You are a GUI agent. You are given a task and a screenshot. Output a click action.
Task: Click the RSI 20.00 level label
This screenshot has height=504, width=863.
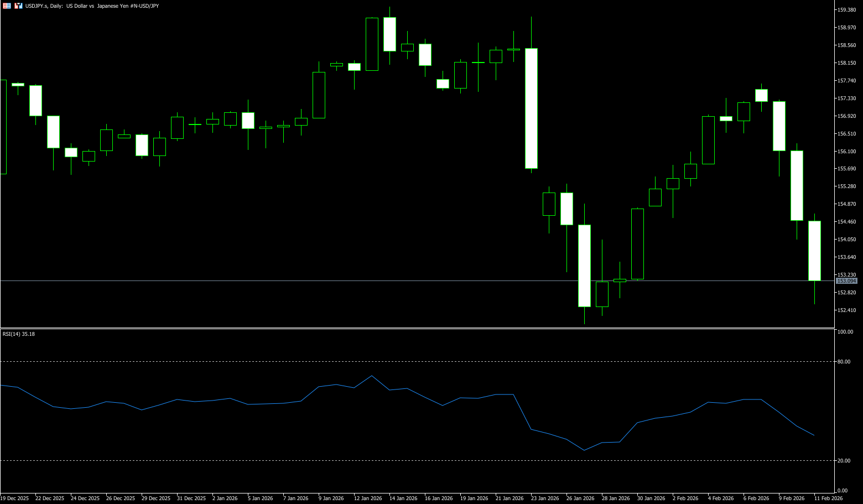[x=844, y=461]
